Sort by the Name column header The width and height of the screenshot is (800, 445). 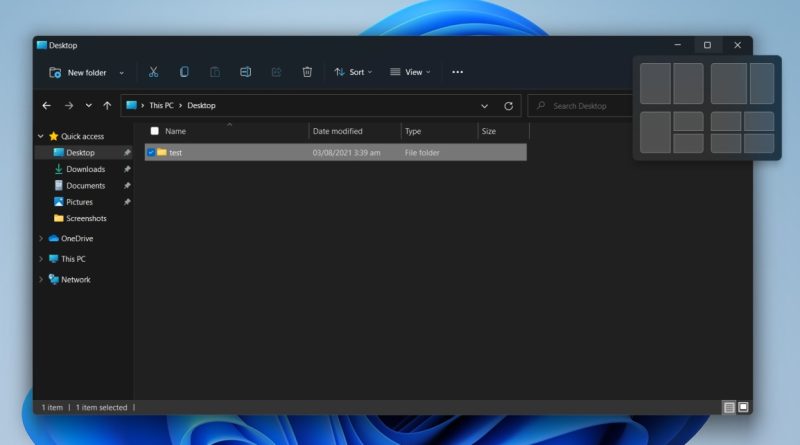point(176,131)
